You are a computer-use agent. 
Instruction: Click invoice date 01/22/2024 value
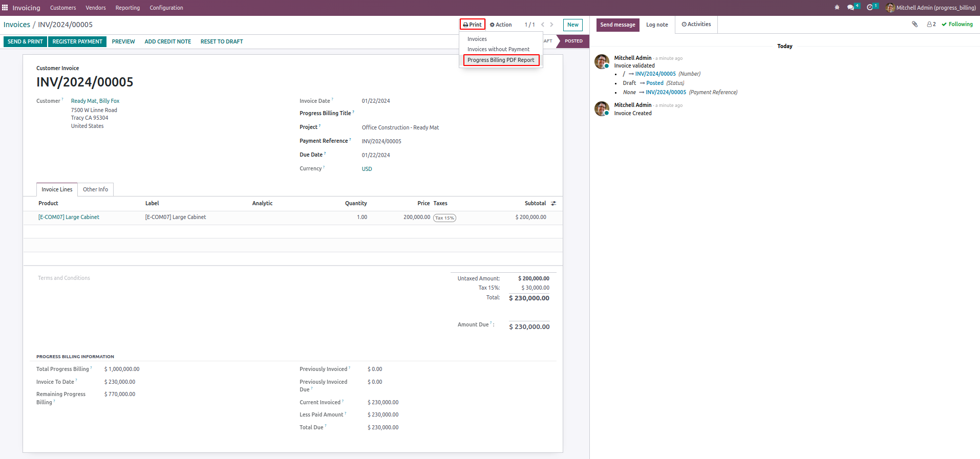376,101
